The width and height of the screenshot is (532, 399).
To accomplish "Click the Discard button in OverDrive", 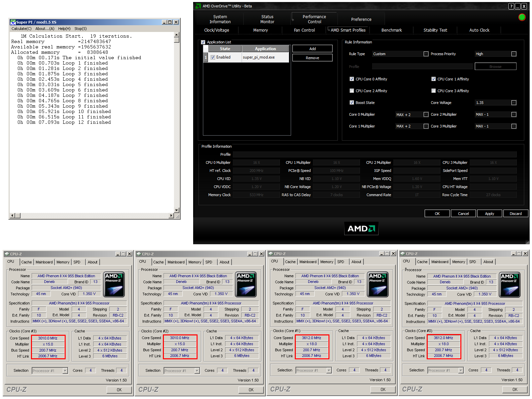I will [516, 214].
